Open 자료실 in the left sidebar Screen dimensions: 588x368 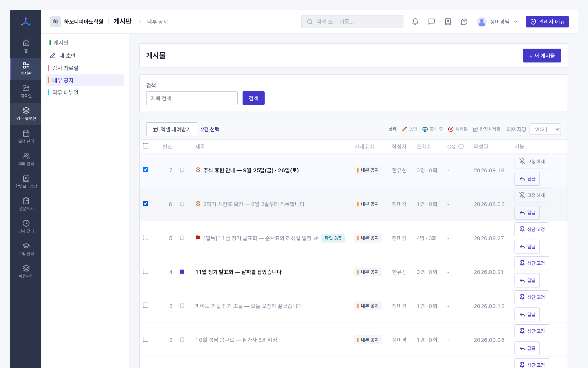coord(26,91)
